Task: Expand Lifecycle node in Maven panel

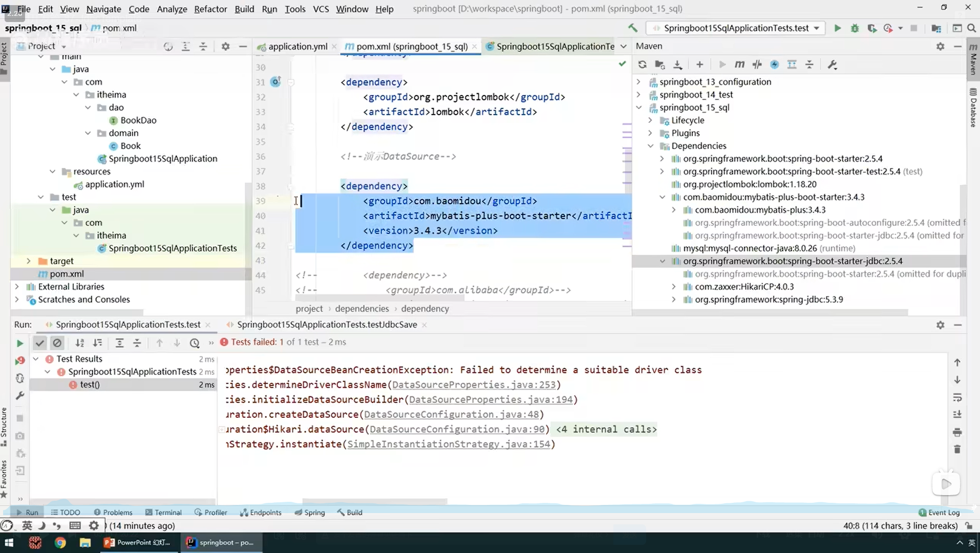Action: [x=650, y=120]
